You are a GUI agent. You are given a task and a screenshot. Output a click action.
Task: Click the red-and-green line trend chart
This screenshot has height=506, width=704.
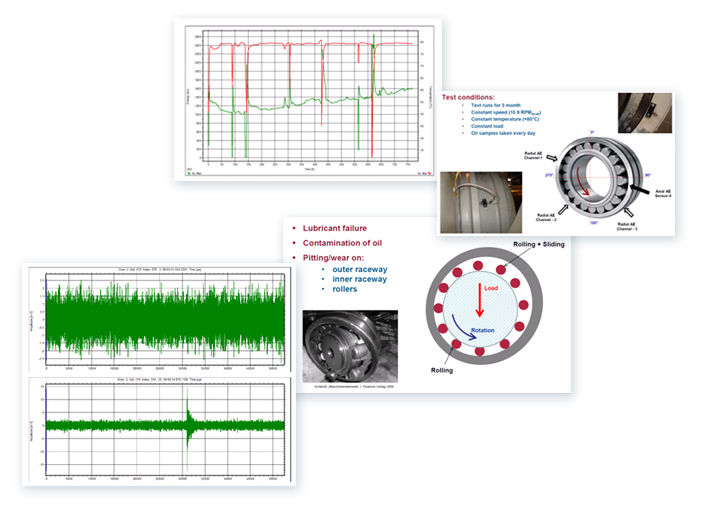tap(308, 102)
